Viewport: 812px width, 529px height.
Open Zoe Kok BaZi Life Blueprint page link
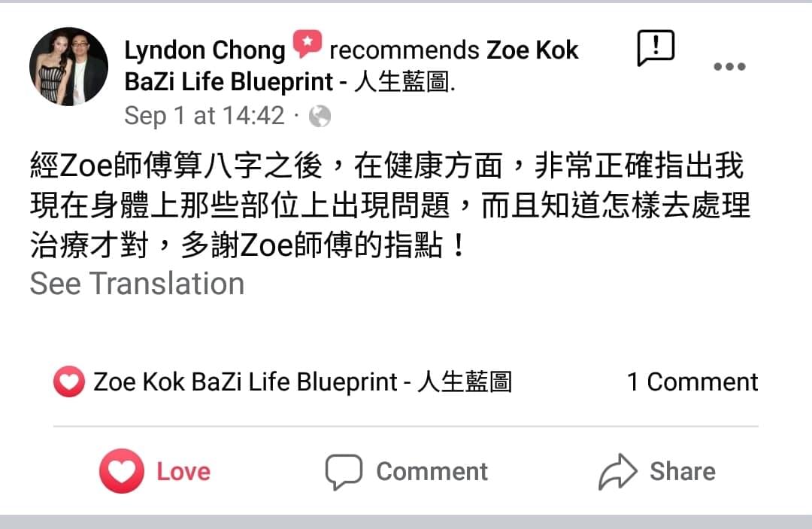352,65
